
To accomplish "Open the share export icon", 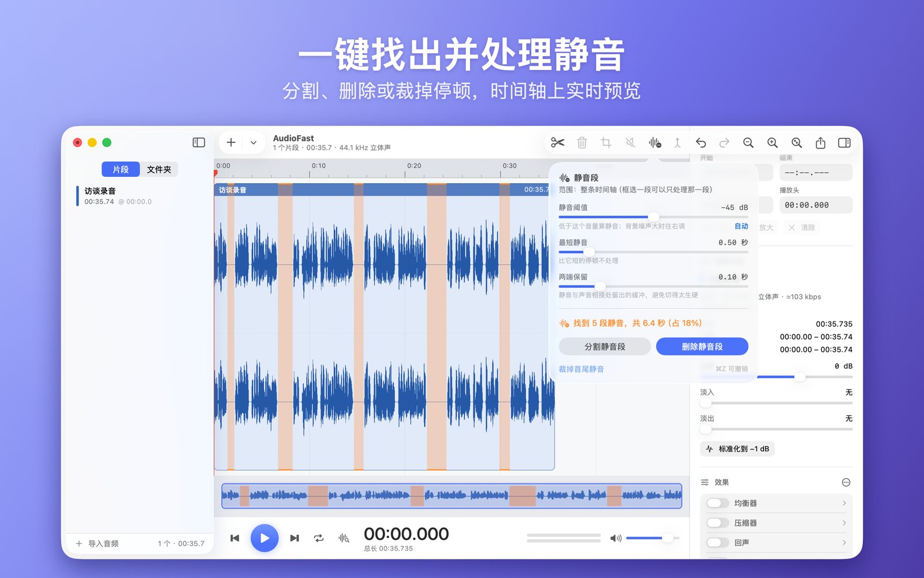I will point(820,142).
